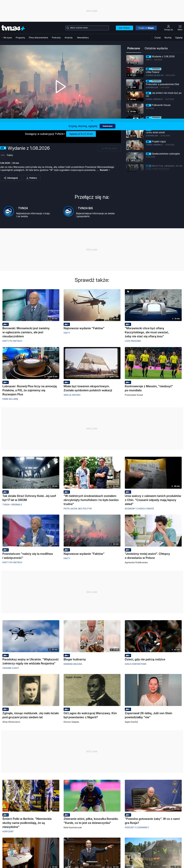Open the 'PODCAST O ZAGRANICY' category link

(x=137, y=827)
